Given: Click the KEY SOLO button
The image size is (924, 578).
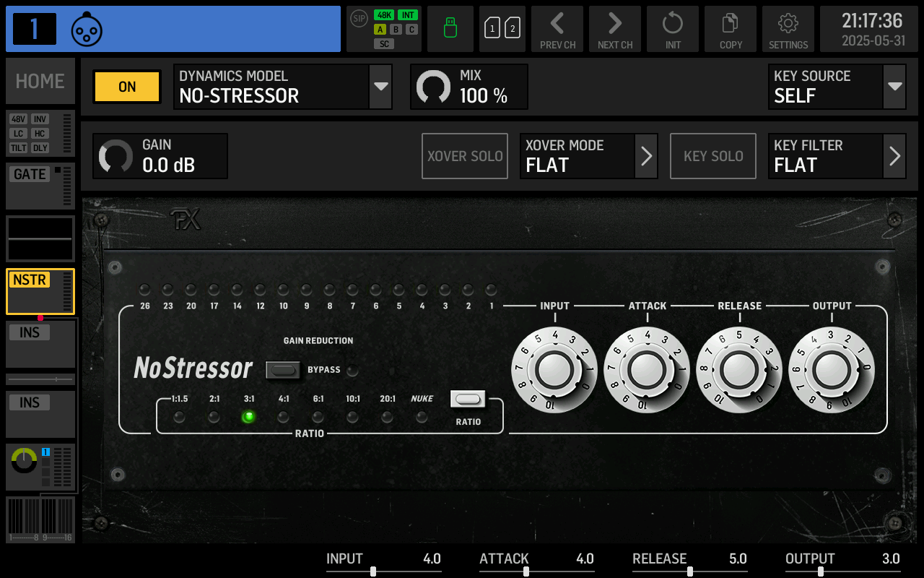Looking at the screenshot, I should coord(713,156).
